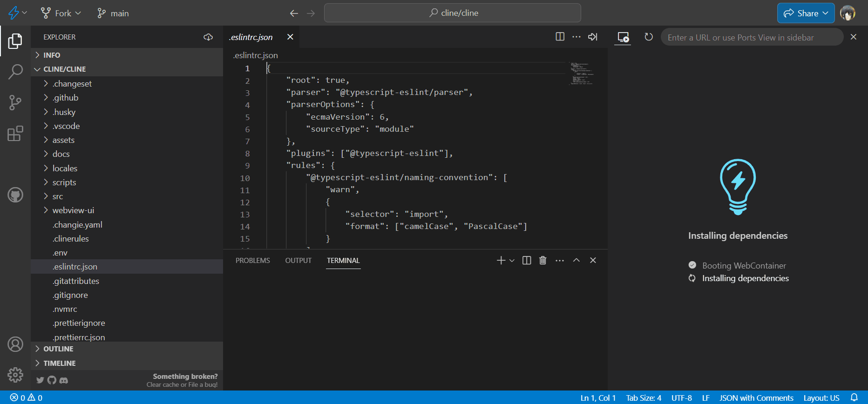This screenshot has height=404, width=868.
Task: Select the .eslintrc.json editor tab
Action: pos(261,37)
